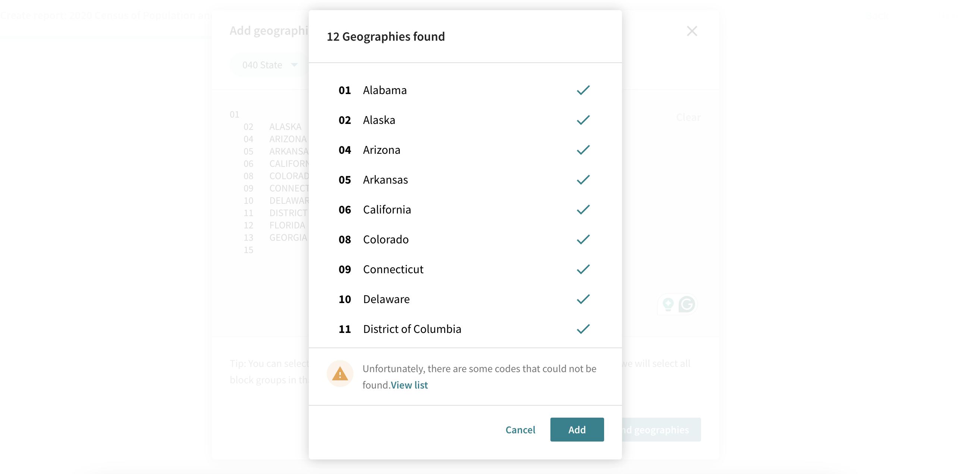Open the View list link

409,385
